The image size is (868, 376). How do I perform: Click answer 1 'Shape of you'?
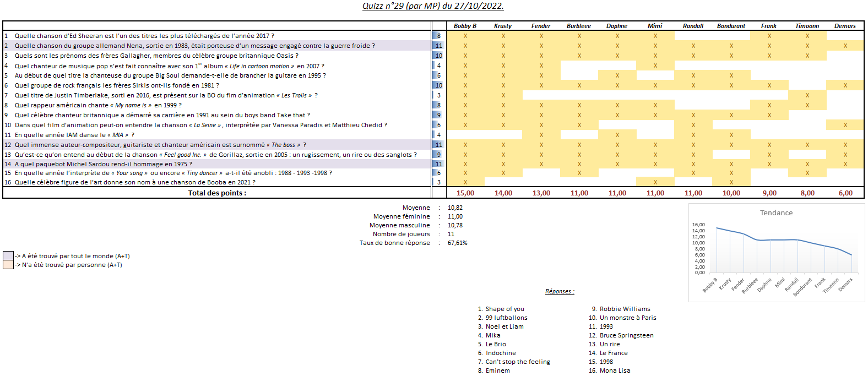504,309
